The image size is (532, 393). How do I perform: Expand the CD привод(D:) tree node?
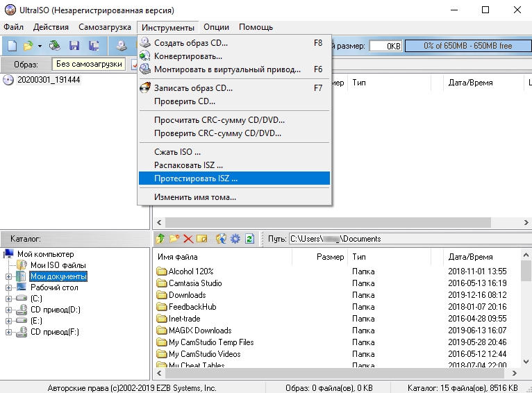pos(8,310)
